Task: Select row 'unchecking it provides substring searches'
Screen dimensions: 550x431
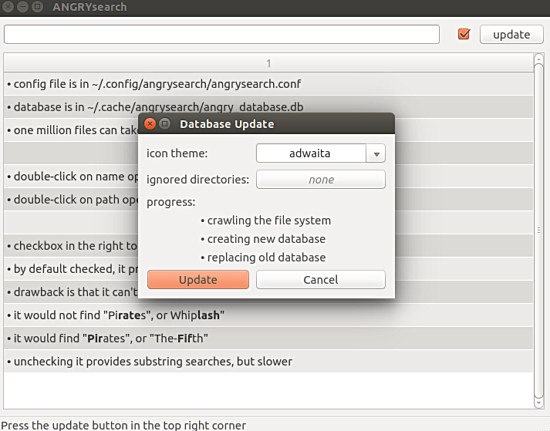Action: (x=269, y=362)
